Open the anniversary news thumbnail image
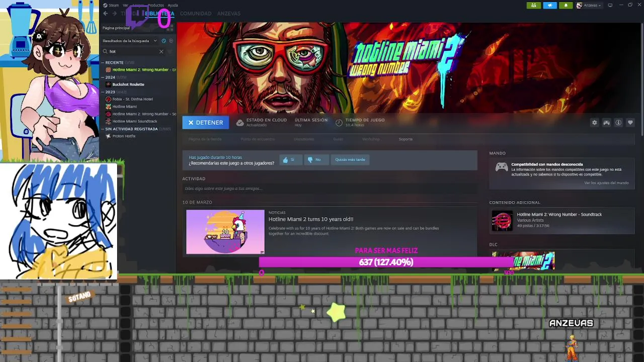The image size is (644, 362). tap(225, 232)
